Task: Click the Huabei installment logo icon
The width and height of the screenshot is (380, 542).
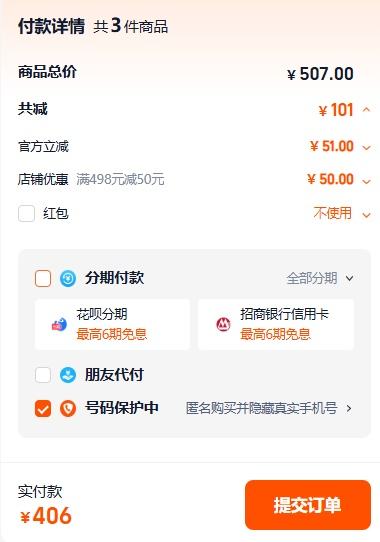Action: point(59,325)
